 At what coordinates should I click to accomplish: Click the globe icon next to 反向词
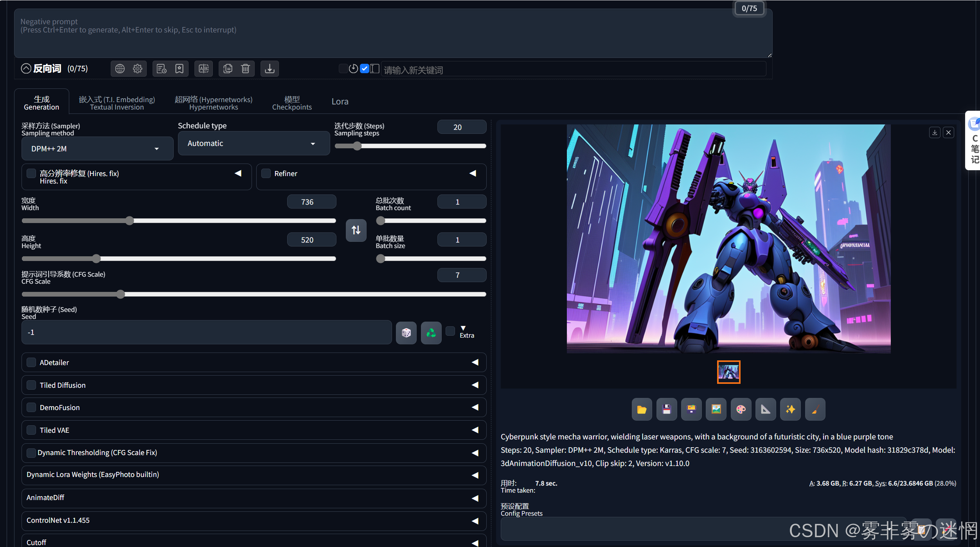click(120, 69)
